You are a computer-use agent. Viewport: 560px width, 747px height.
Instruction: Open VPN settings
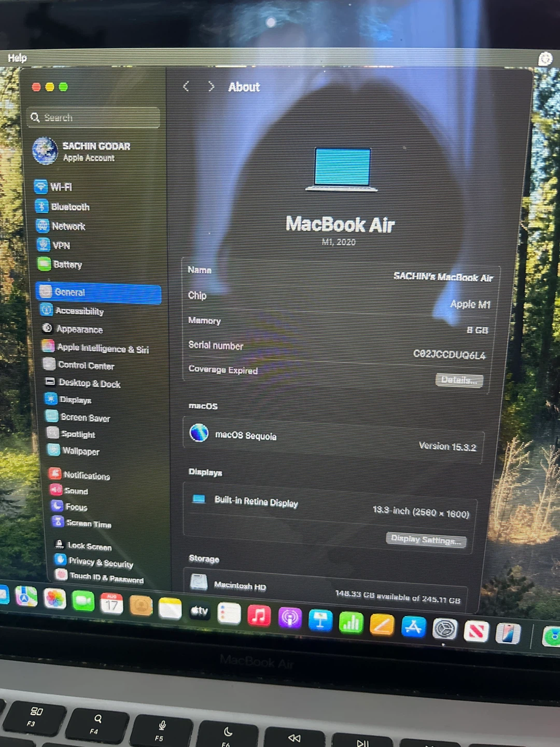[54, 245]
